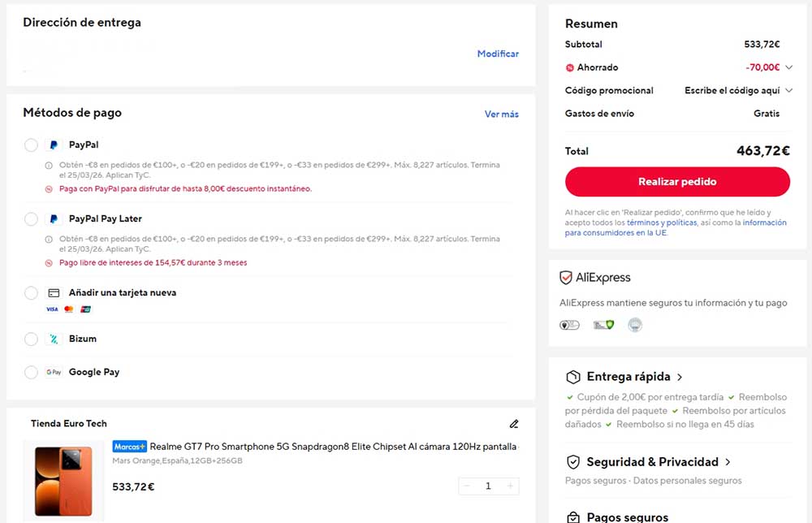This screenshot has height=523, width=812.
Task: Click the Bizum logo icon
Action: [x=53, y=339]
